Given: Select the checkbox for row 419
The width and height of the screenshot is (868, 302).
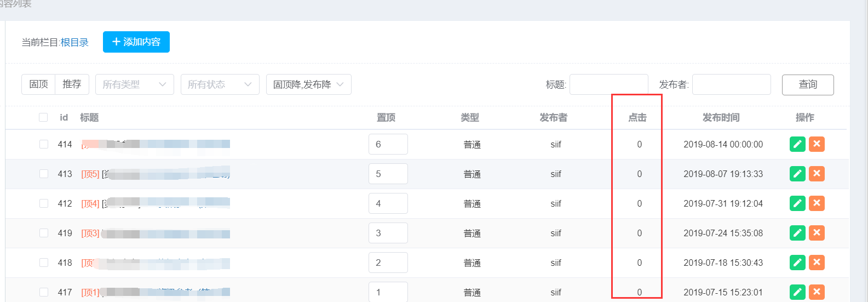Looking at the screenshot, I should tap(43, 233).
